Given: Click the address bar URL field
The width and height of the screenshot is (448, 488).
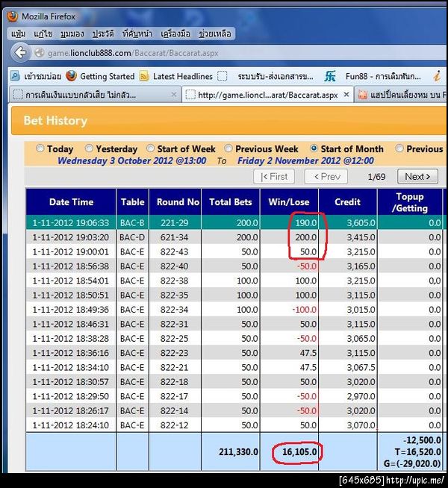Looking at the screenshot, I should click(x=240, y=53).
